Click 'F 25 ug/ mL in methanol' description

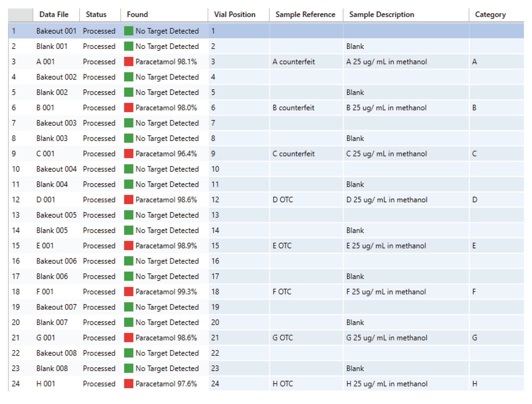386,292
